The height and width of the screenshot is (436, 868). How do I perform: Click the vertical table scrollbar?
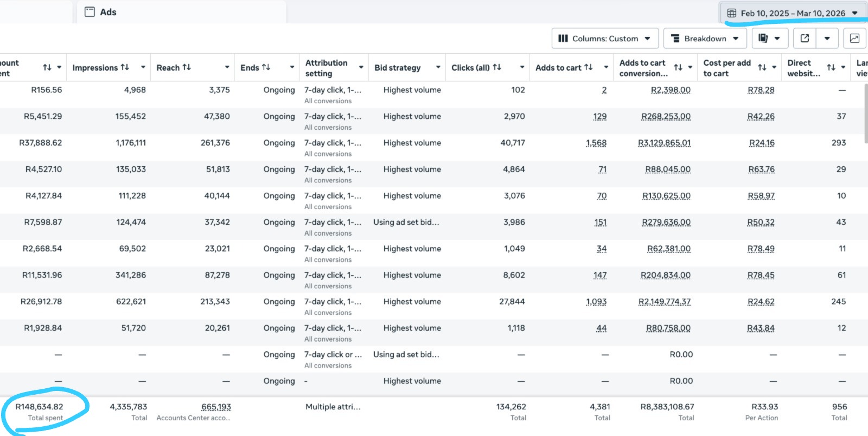pos(865,114)
